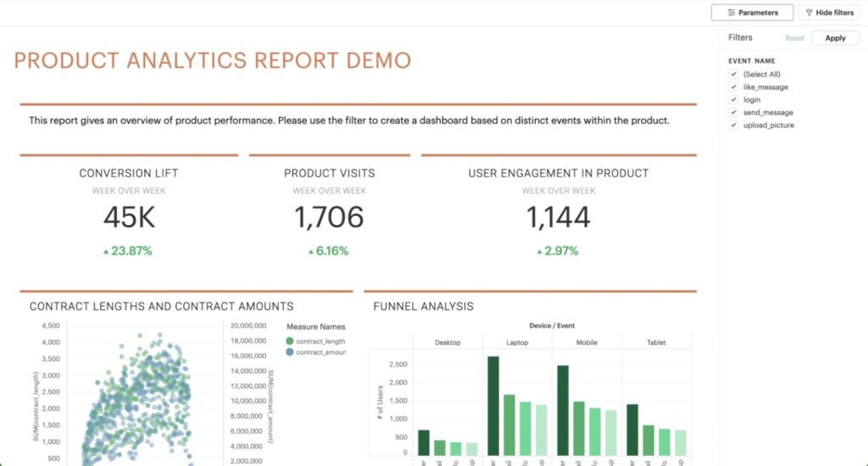This screenshot has width=868, height=466.
Task: Click the green up arrow beside 6.16%
Action: coord(311,252)
